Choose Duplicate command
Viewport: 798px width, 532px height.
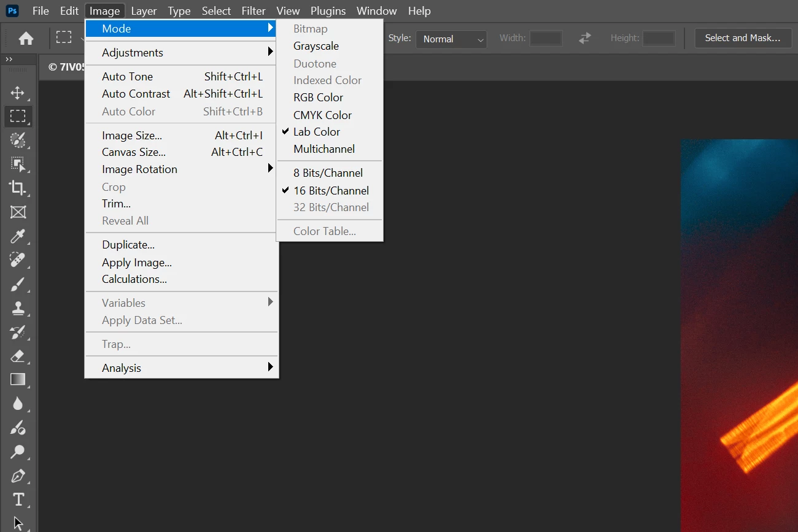point(182,245)
